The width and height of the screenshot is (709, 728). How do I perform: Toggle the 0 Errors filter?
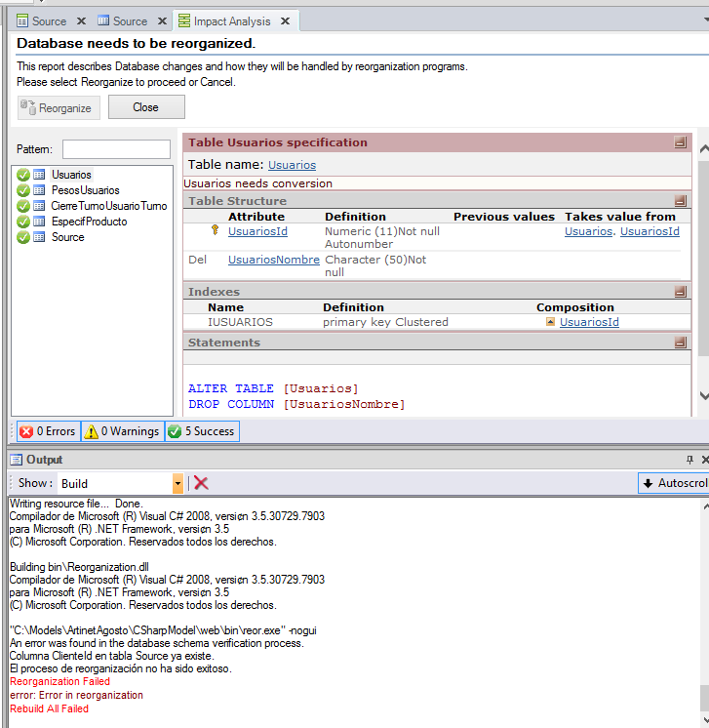tap(48, 431)
